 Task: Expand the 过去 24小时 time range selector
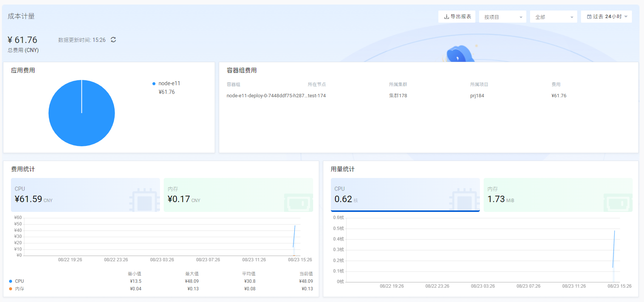(607, 17)
